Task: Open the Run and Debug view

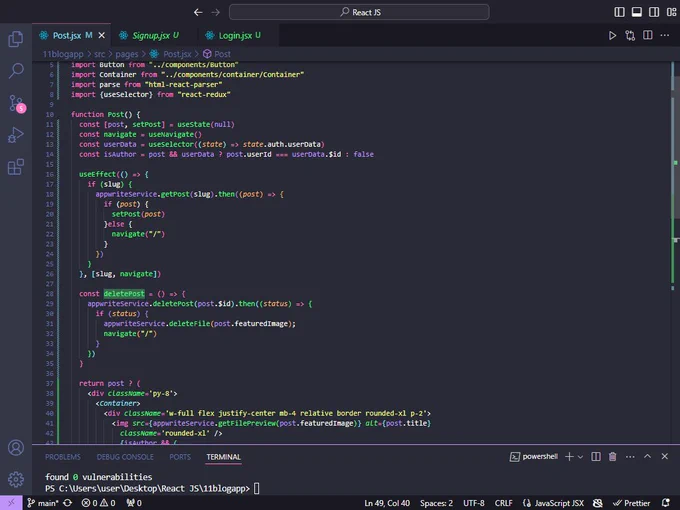Action: (x=16, y=135)
